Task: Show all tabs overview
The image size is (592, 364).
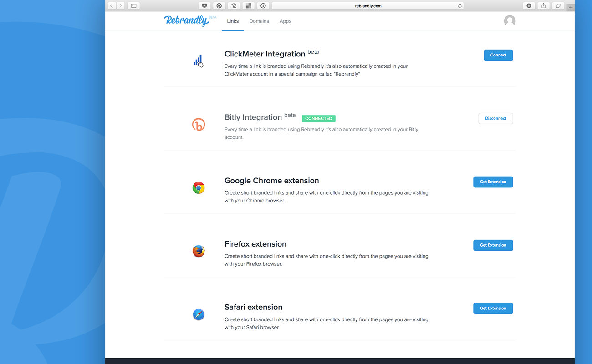Action: (558, 6)
